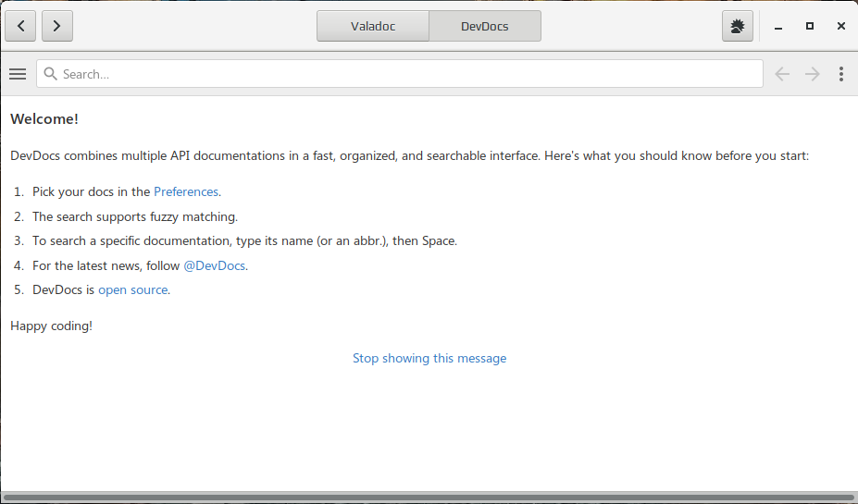
Task: Open the hamburger sidebar menu
Action: coord(18,74)
